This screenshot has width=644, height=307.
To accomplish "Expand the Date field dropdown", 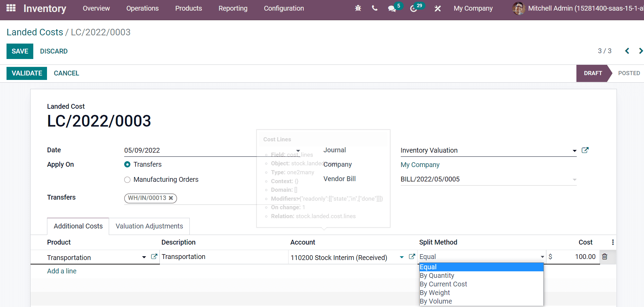I will [298, 151].
